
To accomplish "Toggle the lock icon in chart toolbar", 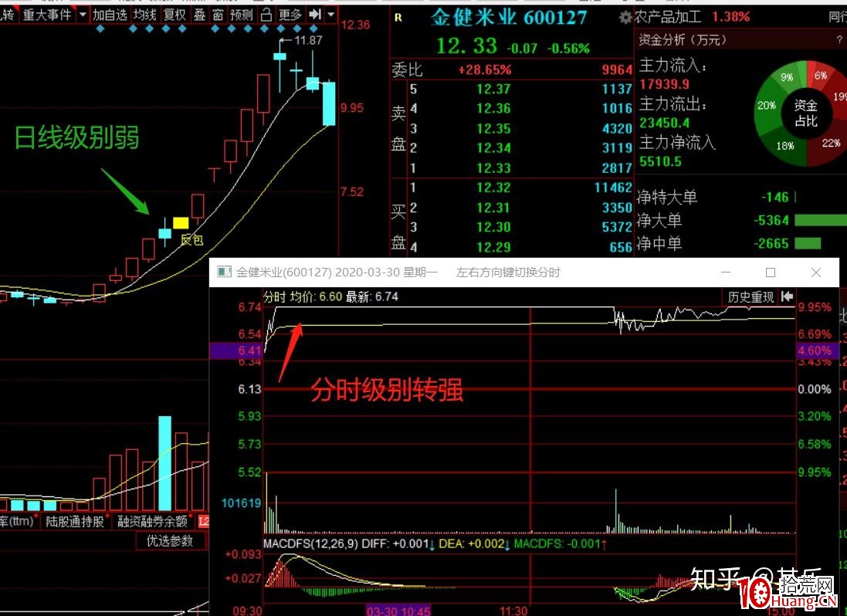I will click(x=266, y=15).
